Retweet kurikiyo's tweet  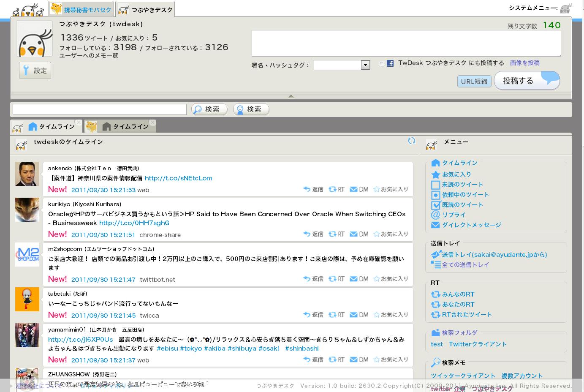[337, 234]
